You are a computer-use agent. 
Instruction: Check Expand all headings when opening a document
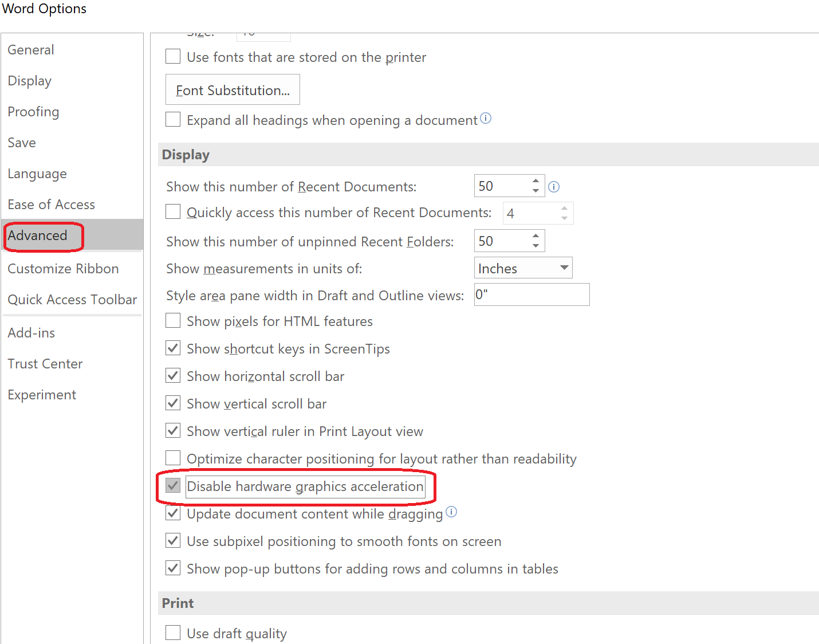point(173,119)
